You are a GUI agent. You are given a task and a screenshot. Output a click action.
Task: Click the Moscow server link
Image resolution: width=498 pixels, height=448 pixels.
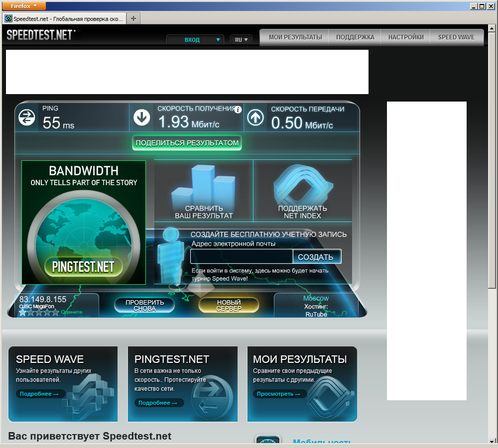[x=316, y=298]
